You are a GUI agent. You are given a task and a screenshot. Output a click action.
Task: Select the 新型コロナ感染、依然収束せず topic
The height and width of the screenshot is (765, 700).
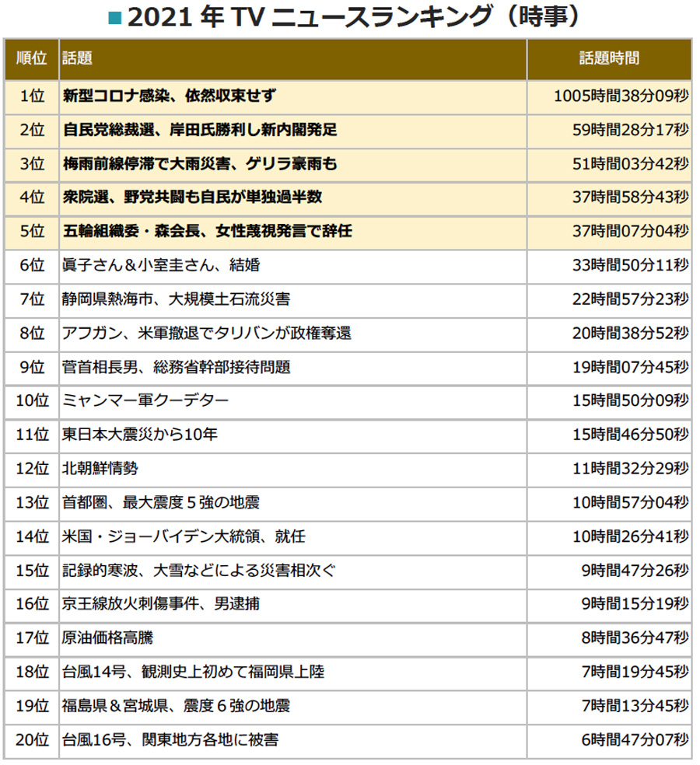click(170, 96)
